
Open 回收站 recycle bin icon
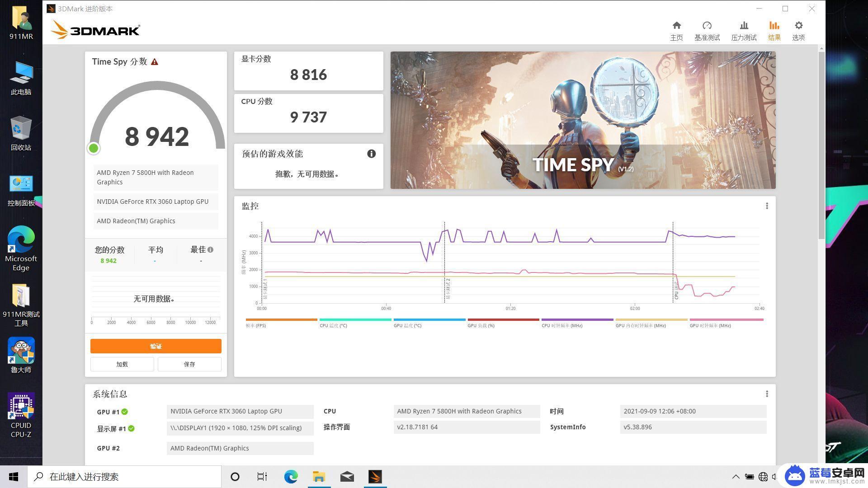pyautogui.click(x=21, y=134)
